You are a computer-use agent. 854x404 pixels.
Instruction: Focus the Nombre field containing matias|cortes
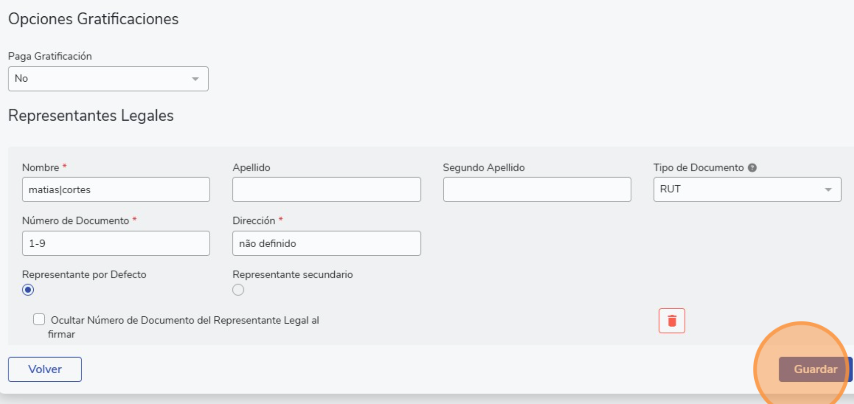[x=116, y=189]
